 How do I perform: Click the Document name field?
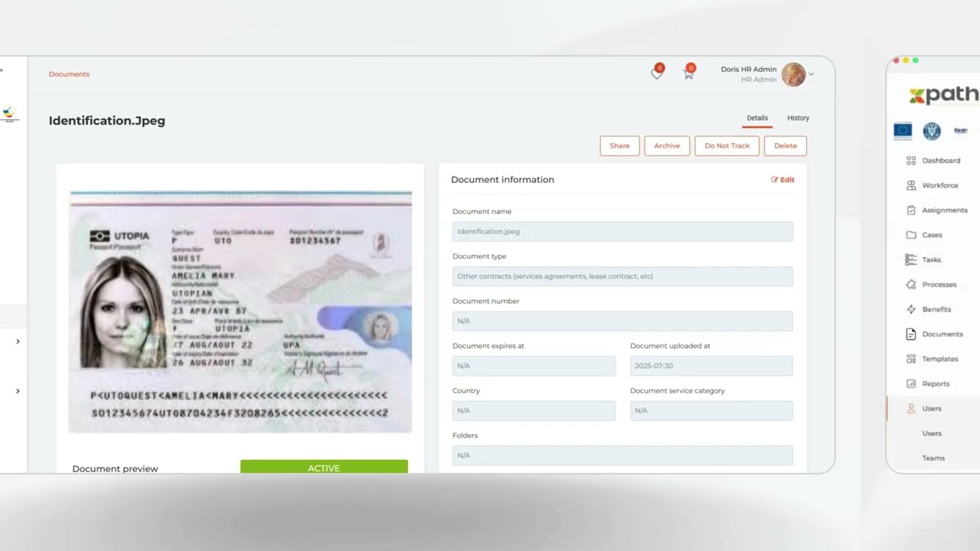[x=622, y=232]
